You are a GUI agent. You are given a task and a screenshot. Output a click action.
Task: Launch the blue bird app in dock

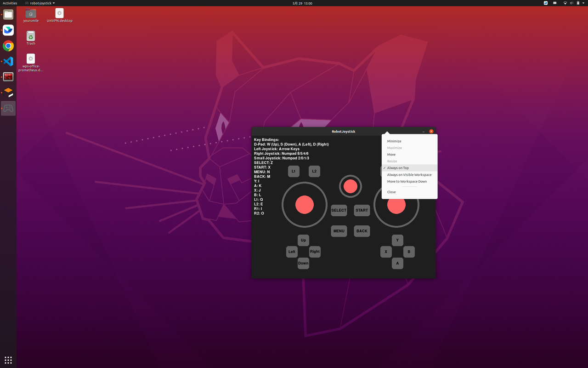point(8,30)
